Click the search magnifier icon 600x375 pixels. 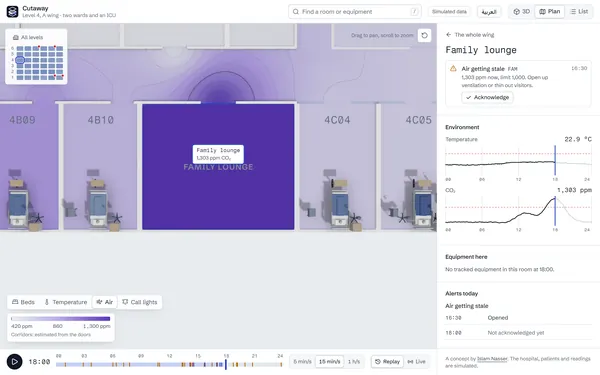pos(296,12)
